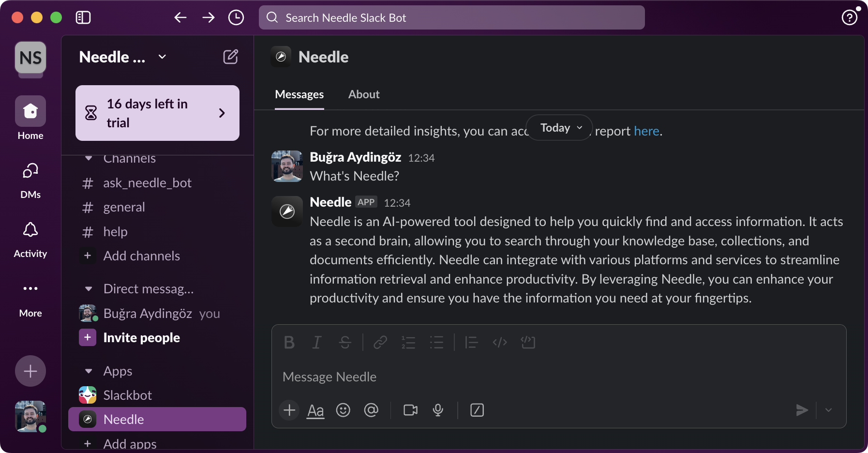Apply bold formatting in composer
This screenshot has height=453, width=868.
289,343
